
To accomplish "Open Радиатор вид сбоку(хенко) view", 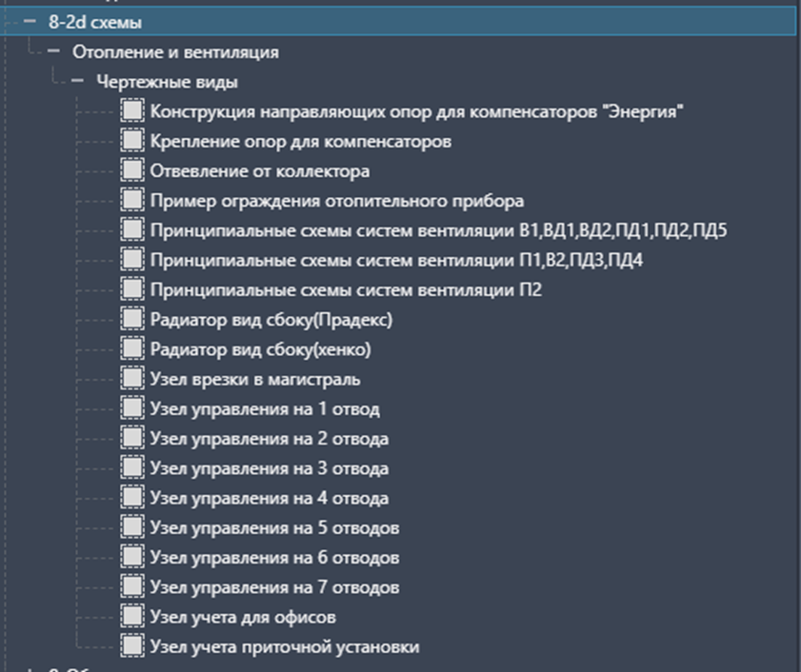I will 261,349.
